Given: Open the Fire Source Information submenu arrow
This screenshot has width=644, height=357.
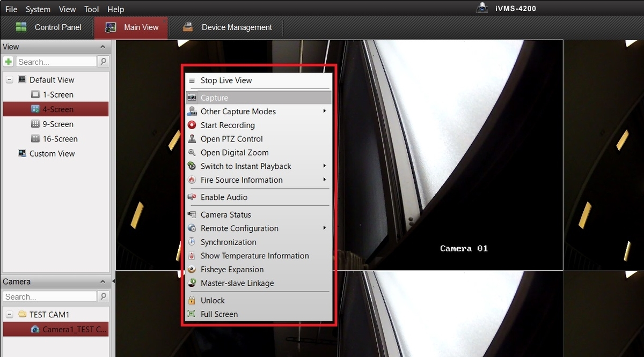Looking at the screenshot, I should coord(325,180).
